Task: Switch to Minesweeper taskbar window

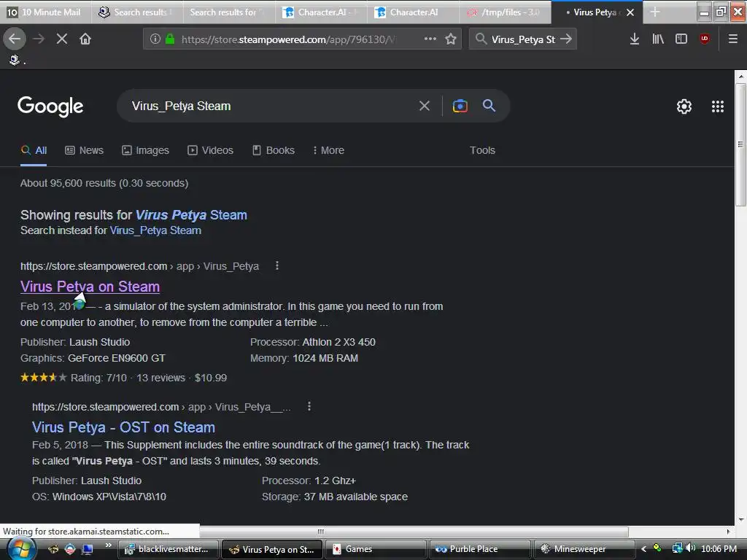Action: click(584, 549)
